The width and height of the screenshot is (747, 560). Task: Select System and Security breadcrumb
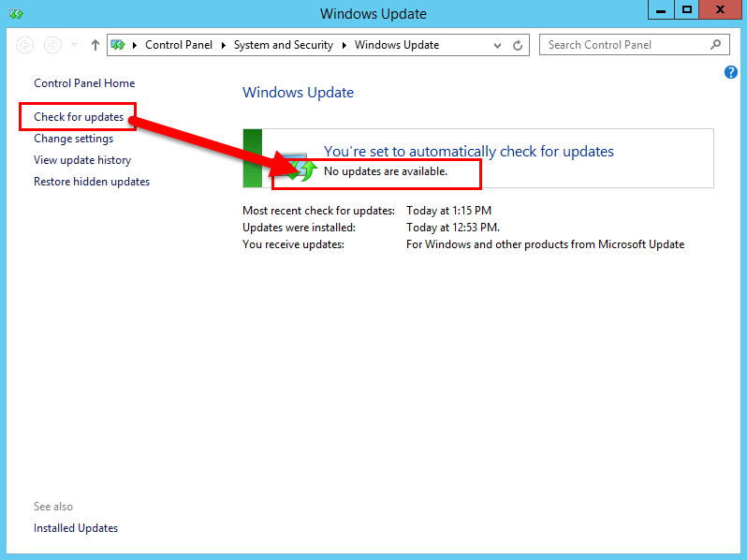point(283,45)
